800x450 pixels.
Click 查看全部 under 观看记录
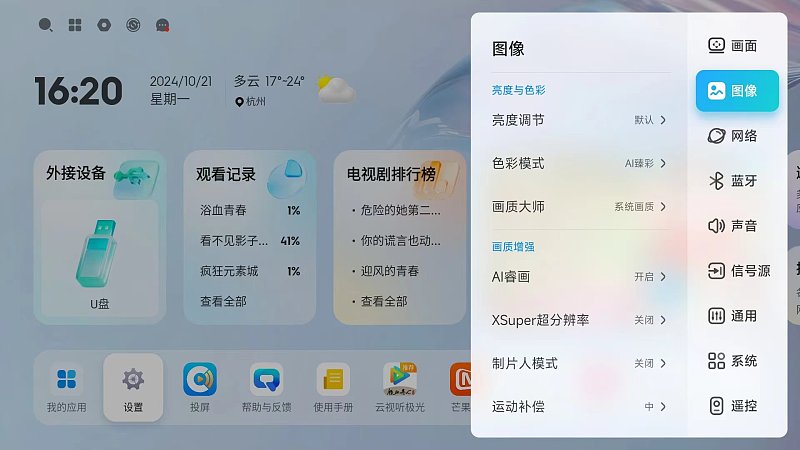click(223, 302)
